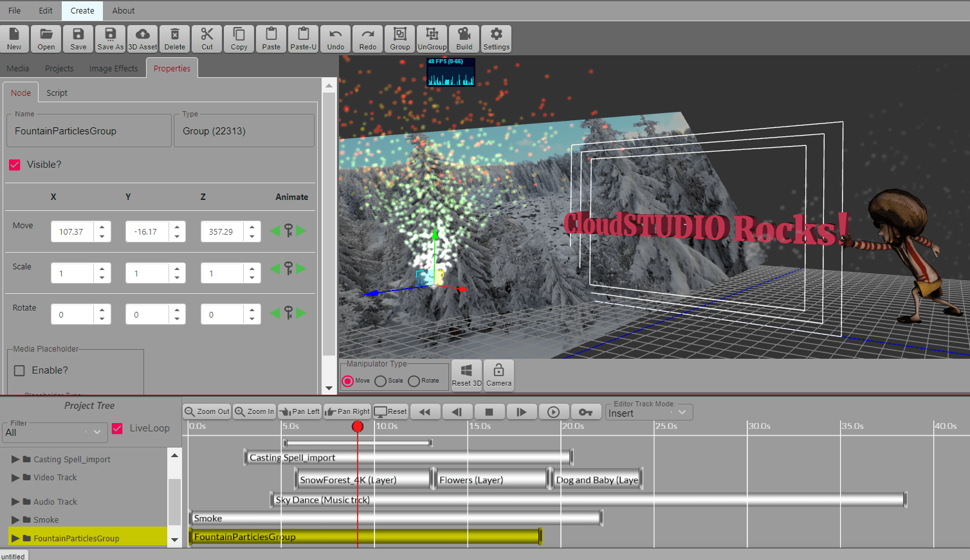Go to next Move keyframe arrow
Viewport: 970px width, 560px height.
tap(300, 230)
